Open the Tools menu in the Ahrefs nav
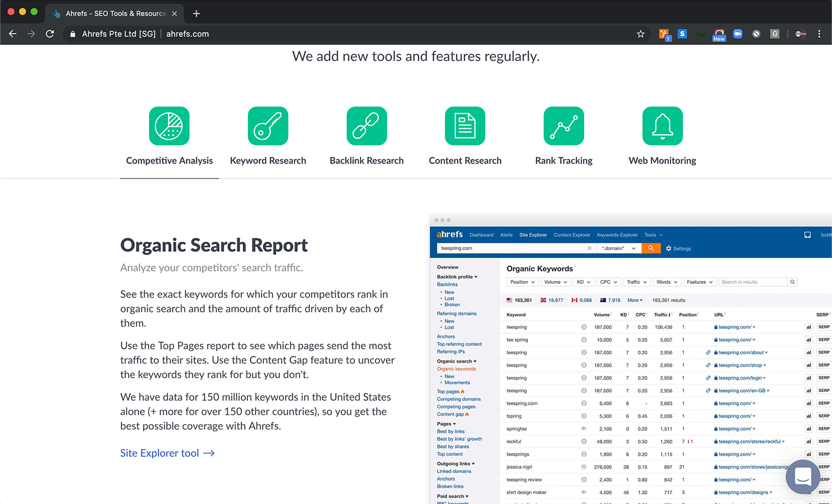 point(653,235)
